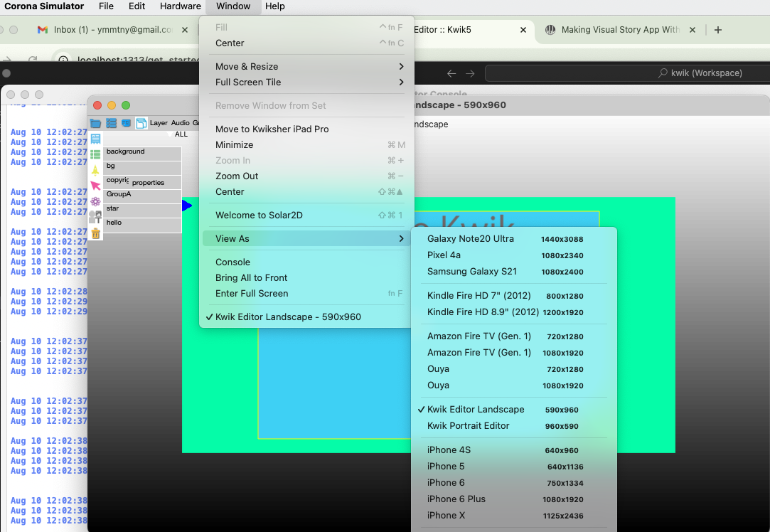Expand the Full Screen Tile submenu

[x=307, y=82]
